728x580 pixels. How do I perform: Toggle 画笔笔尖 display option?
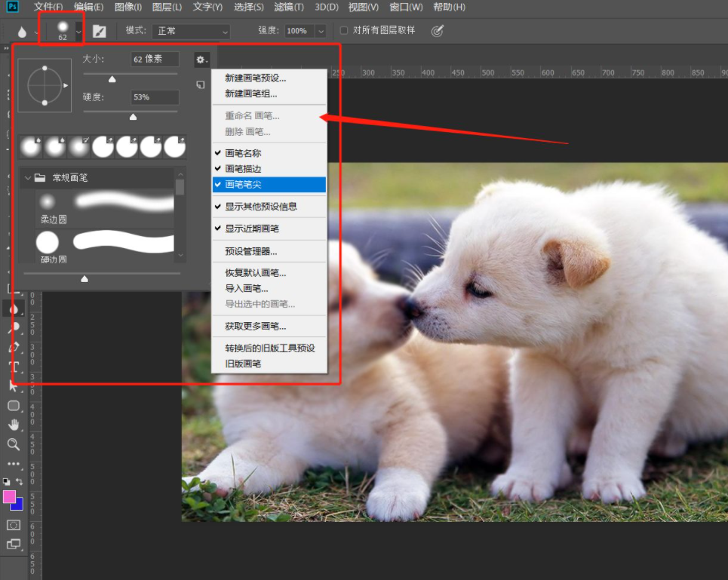coord(269,184)
